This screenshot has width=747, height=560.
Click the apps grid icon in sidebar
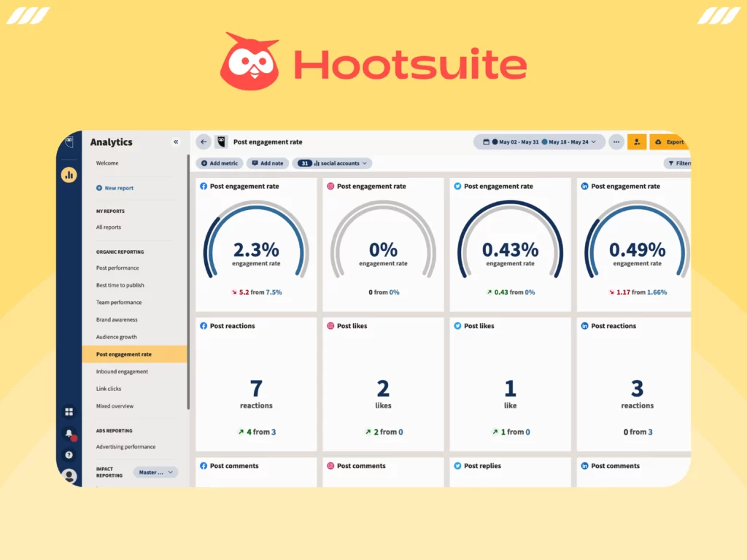pyautogui.click(x=68, y=411)
